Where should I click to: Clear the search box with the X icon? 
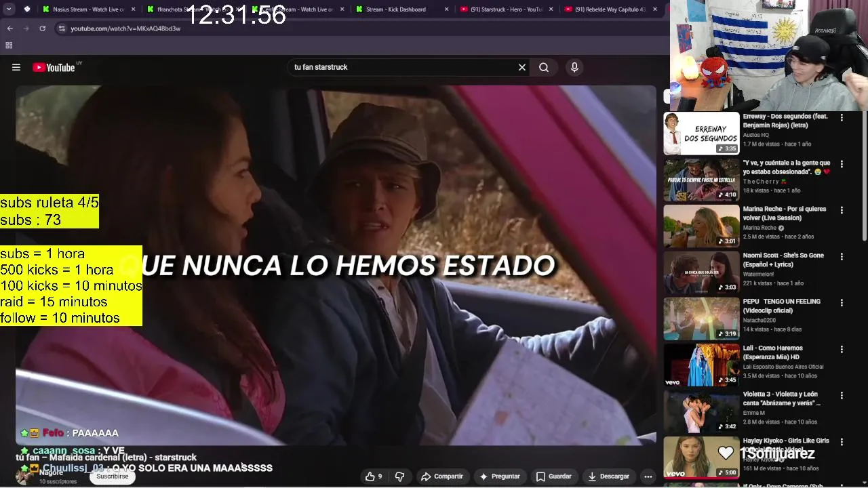522,67
